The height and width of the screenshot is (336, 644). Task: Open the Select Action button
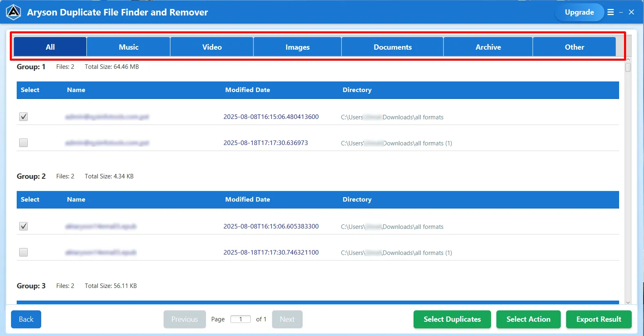pyautogui.click(x=528, y=319)
